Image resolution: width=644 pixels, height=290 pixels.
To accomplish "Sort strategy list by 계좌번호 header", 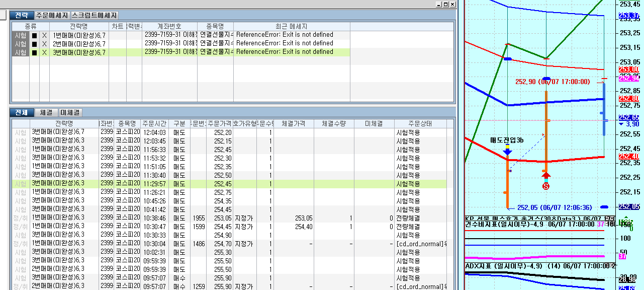I will 169,26.
